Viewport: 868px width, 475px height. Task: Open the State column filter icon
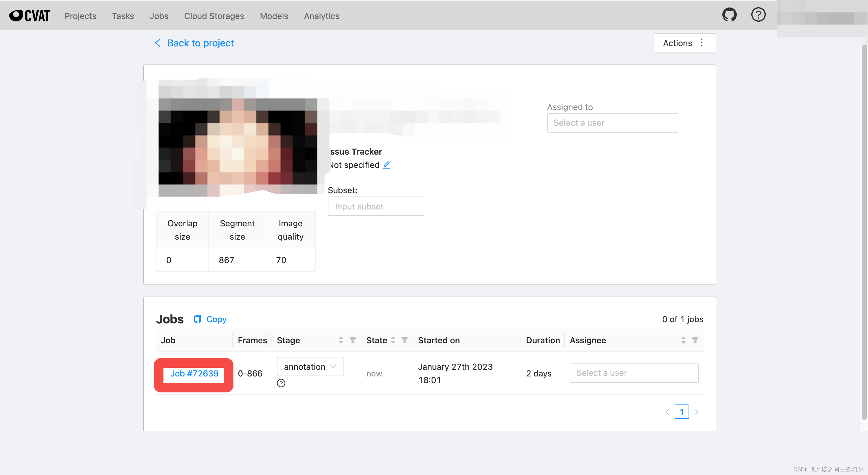(x=405, y=340)
